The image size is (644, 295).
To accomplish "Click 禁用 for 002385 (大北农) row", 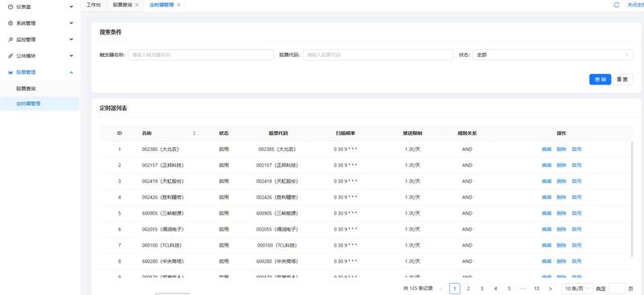I will [576, 150].
